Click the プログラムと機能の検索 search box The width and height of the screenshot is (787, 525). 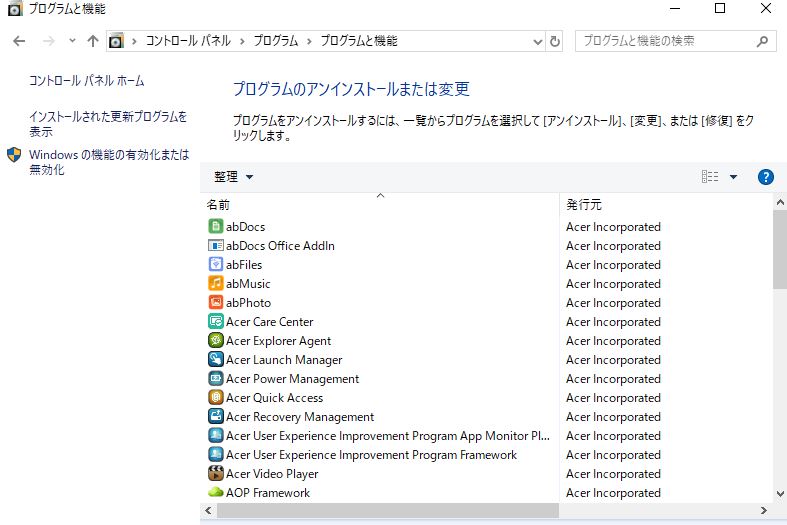click(665, 41)
